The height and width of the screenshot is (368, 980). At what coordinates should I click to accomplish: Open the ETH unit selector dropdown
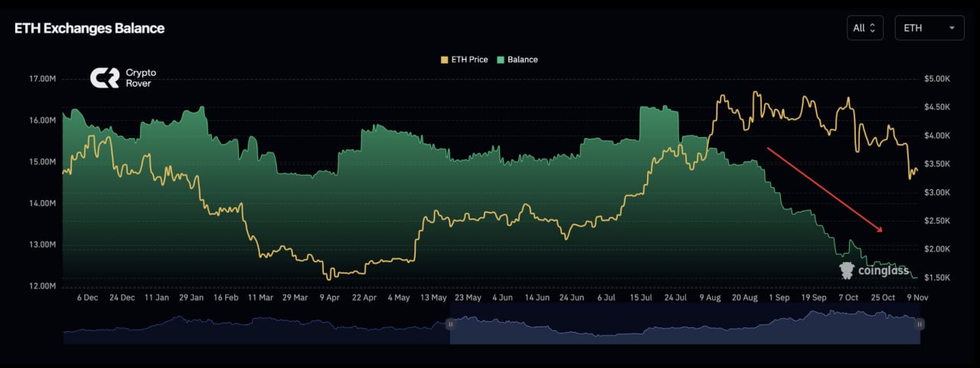tap(930, 28)
